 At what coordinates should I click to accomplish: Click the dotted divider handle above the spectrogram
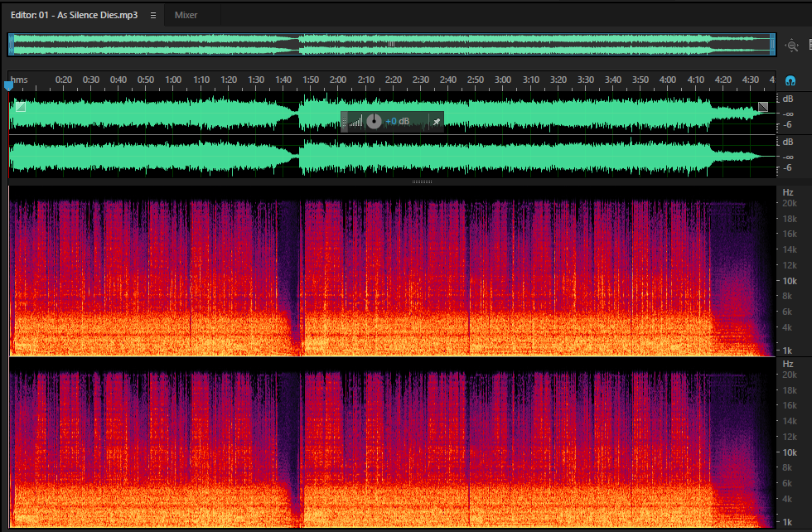click(x=422, y=181)
